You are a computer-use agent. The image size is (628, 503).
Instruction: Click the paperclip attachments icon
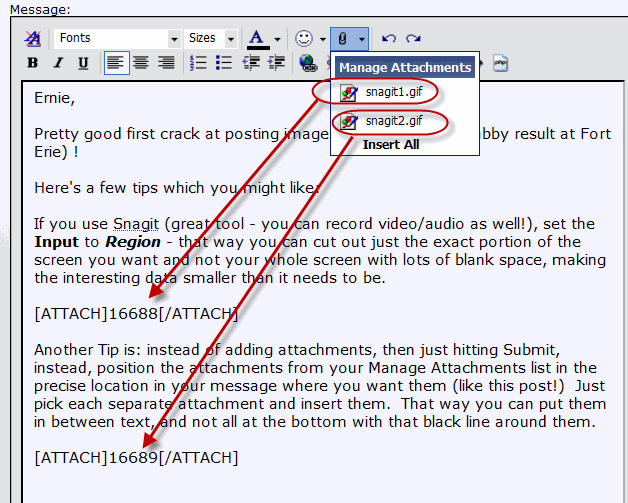pyautogui.click(x=342, y=39)
